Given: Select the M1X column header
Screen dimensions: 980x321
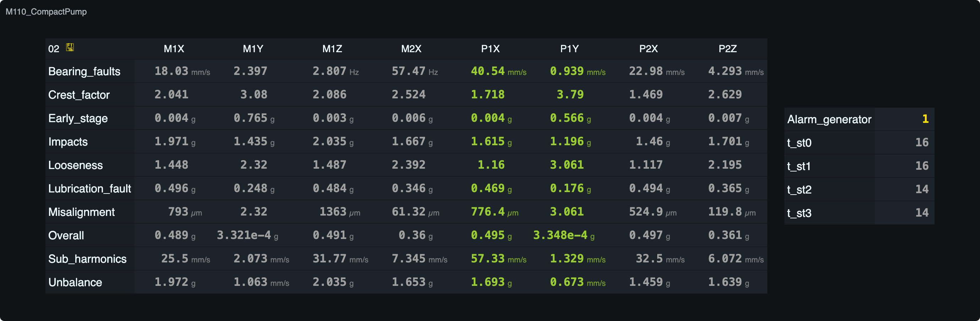Looking at the screenshot, I should (x=174, y=49).
